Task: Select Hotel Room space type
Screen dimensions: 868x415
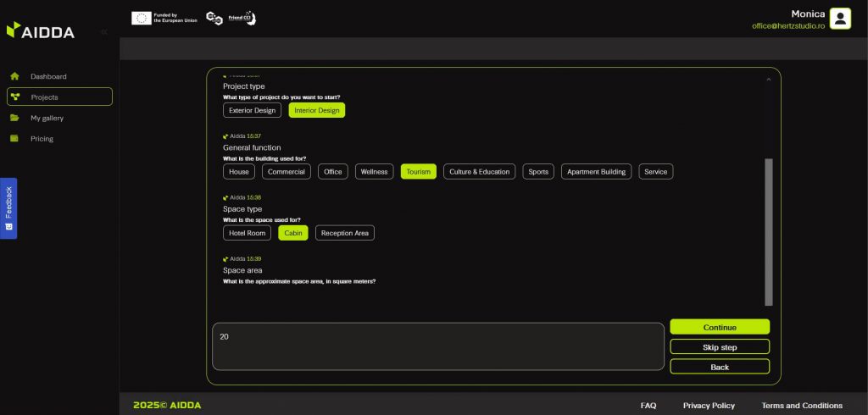Action: [248, 233]
